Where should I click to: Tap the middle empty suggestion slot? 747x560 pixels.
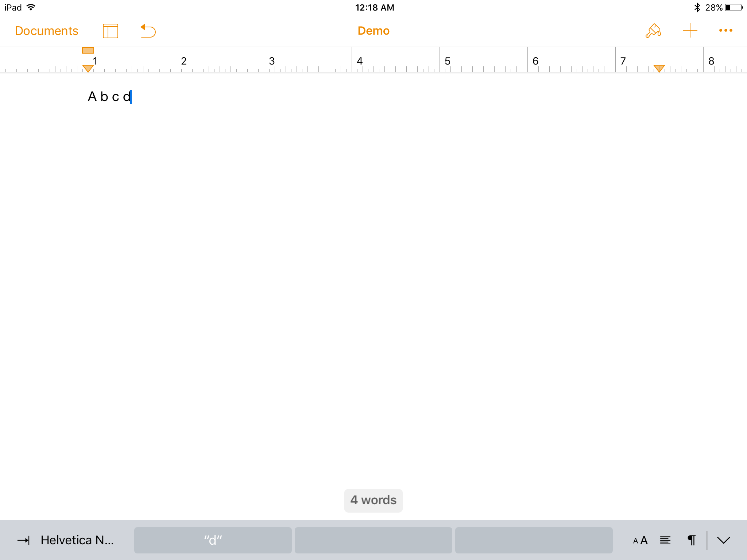(x=373, y=540)
